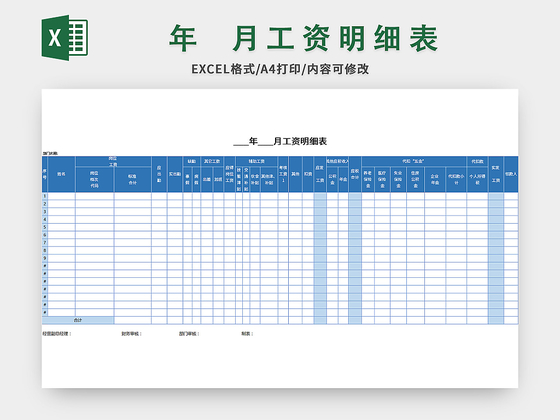Select the 医疗保险金 column header
Viewport: 560px width, 420px height.
pyautogui.click(x=382, y=179)
